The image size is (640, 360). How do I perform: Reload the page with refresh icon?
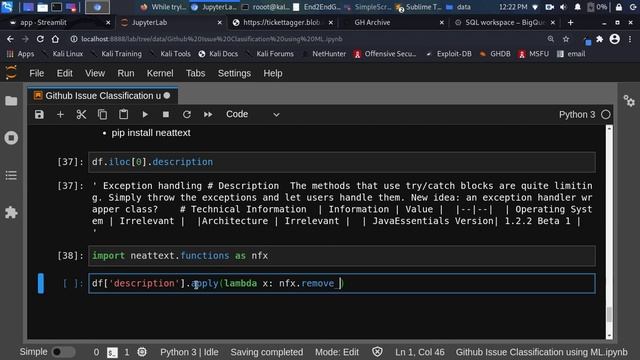click(x=40, y=39)
